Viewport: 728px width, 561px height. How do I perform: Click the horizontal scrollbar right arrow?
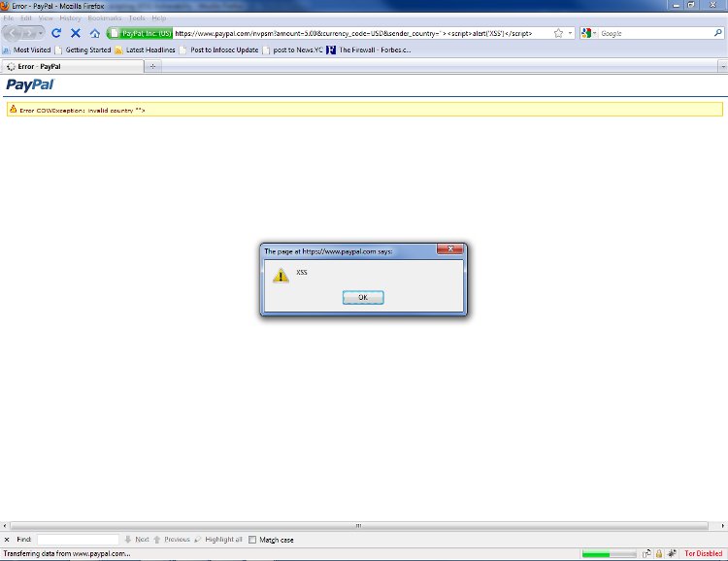[x=723, y=526]
